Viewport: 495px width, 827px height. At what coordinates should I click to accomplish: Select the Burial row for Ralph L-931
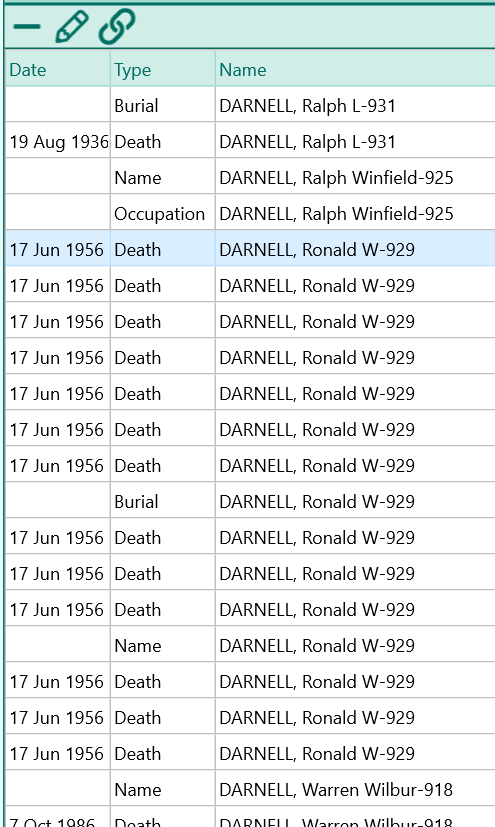point(250,105)
